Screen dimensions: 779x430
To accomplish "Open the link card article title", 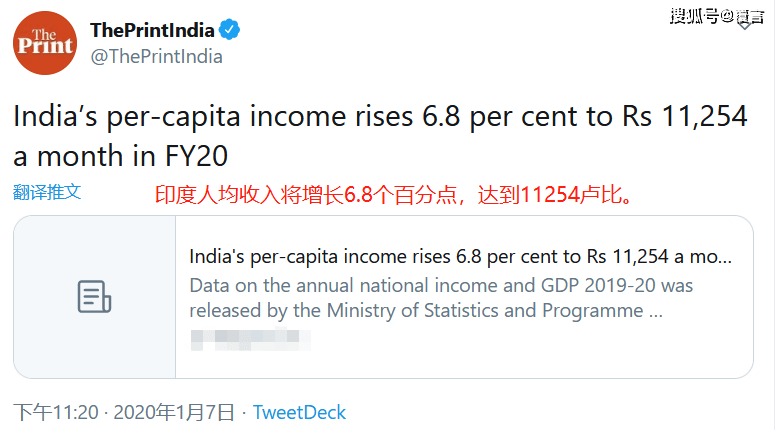I will click(x=460, y=256).
